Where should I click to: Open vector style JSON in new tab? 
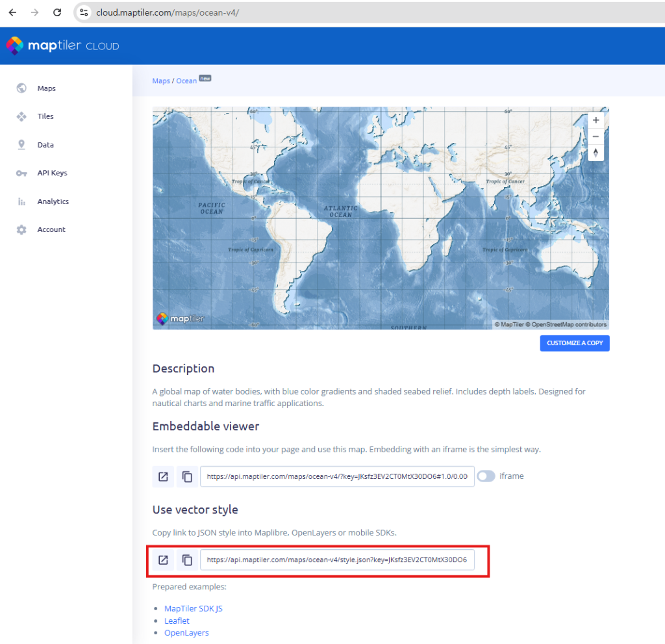click(x=163, y=560)
